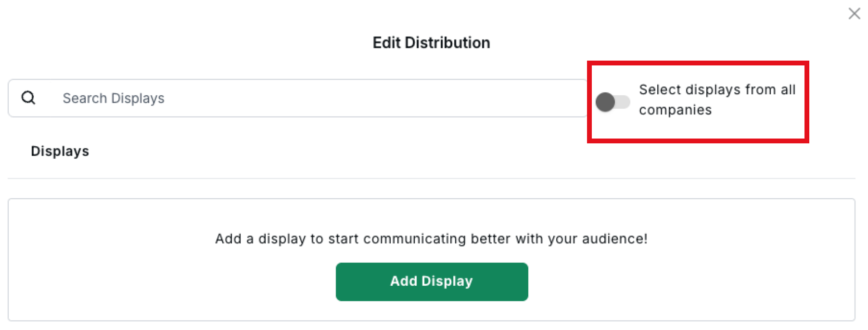The image size is (868, 330).
Task: Tap the search icon in the displays search box
Action: tap(28, 98)
